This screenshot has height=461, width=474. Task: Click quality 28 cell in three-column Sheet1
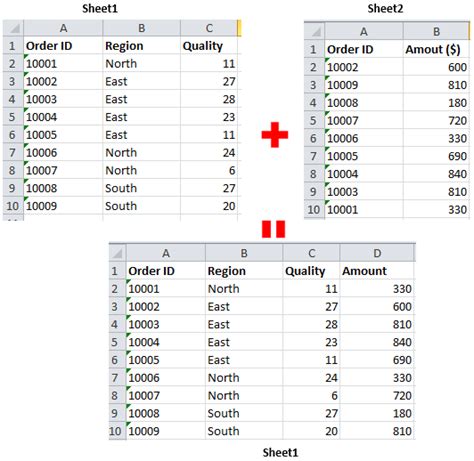coord(209,99)
